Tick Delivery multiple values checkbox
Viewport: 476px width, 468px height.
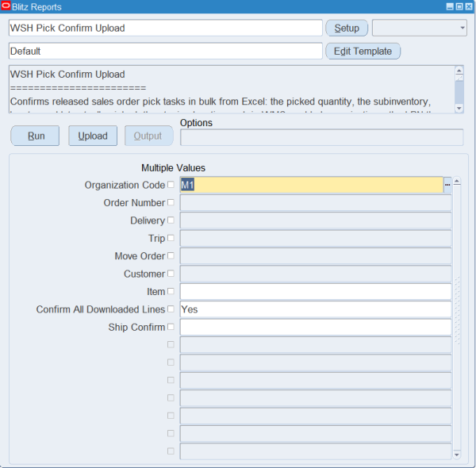[171, 220]
